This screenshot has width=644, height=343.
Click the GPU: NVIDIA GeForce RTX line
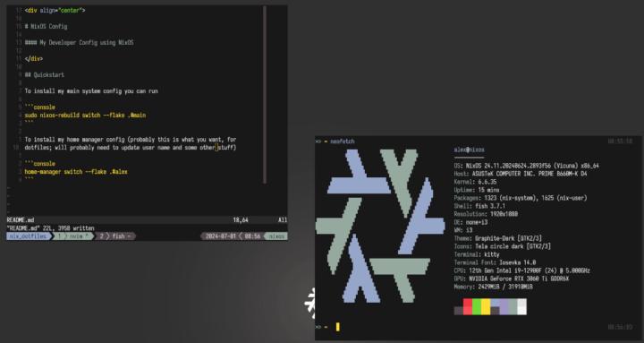pyautogui.click(x=512, y=279)
